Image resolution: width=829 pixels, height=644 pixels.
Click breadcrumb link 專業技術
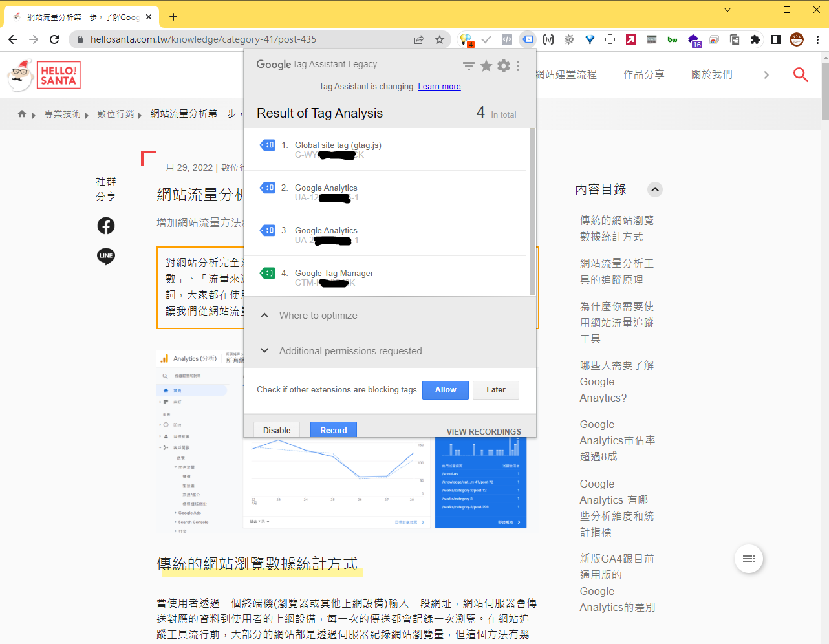(x=63, y=114)
